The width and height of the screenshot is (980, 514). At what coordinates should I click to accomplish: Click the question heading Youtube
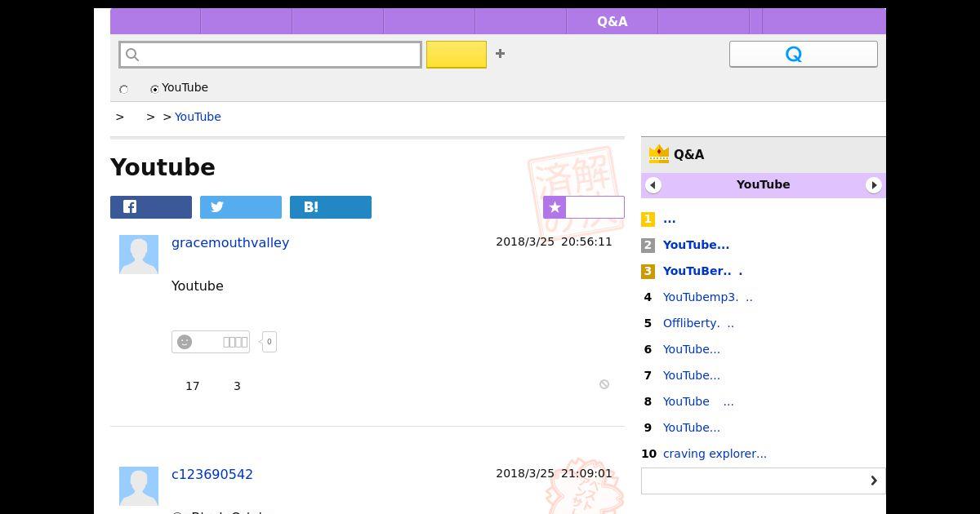tap(163, 167)
